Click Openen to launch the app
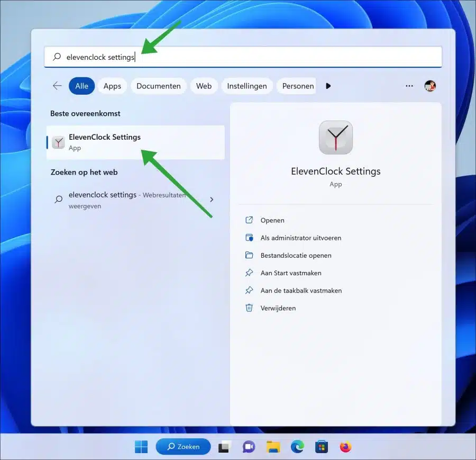This screenshot has width=476, height=460. [x=272, y=220]
